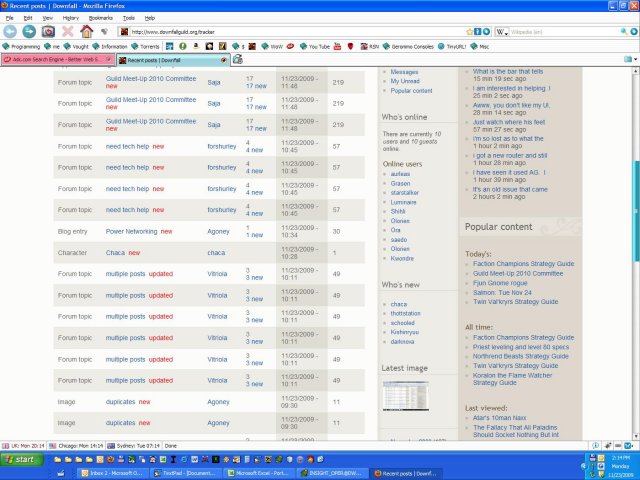Open the View menu
640x480 pixels.
click(x=47, y=18)
